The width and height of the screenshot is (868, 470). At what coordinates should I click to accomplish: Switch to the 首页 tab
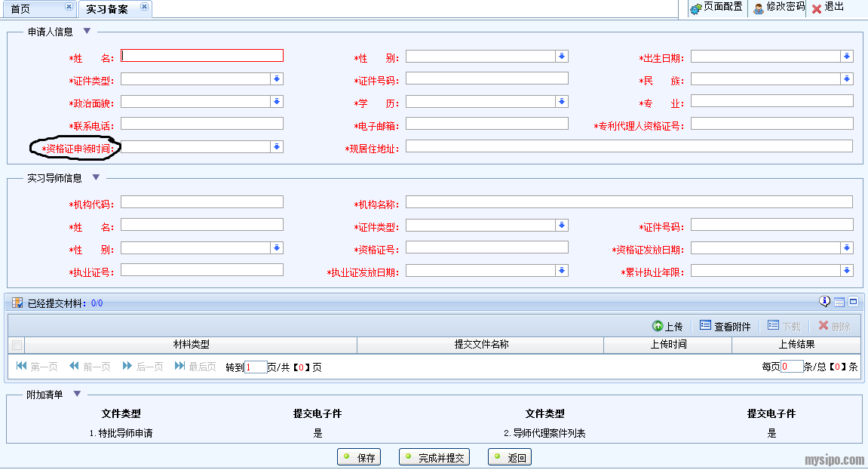pyautogui.click(x=21, y=9)
